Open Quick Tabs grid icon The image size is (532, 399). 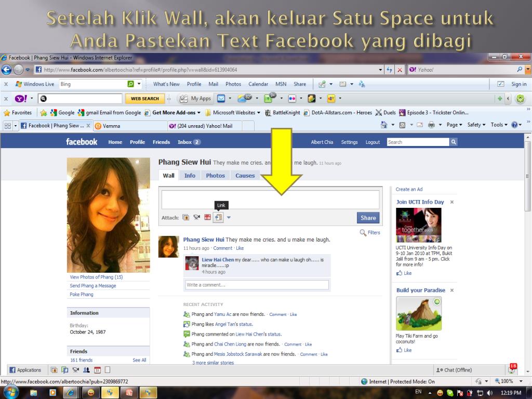[x=7, y=126]
